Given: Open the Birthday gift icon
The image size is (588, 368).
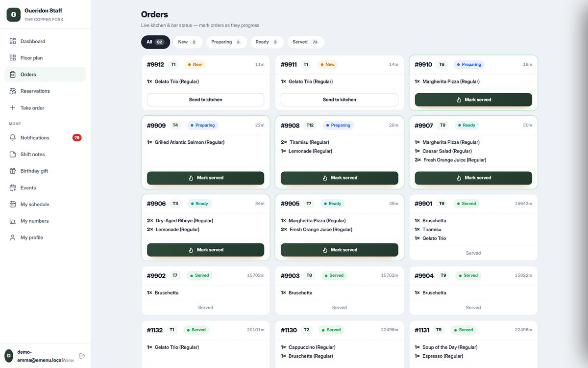Looking at the screenshot, I should tap(13, 171).
